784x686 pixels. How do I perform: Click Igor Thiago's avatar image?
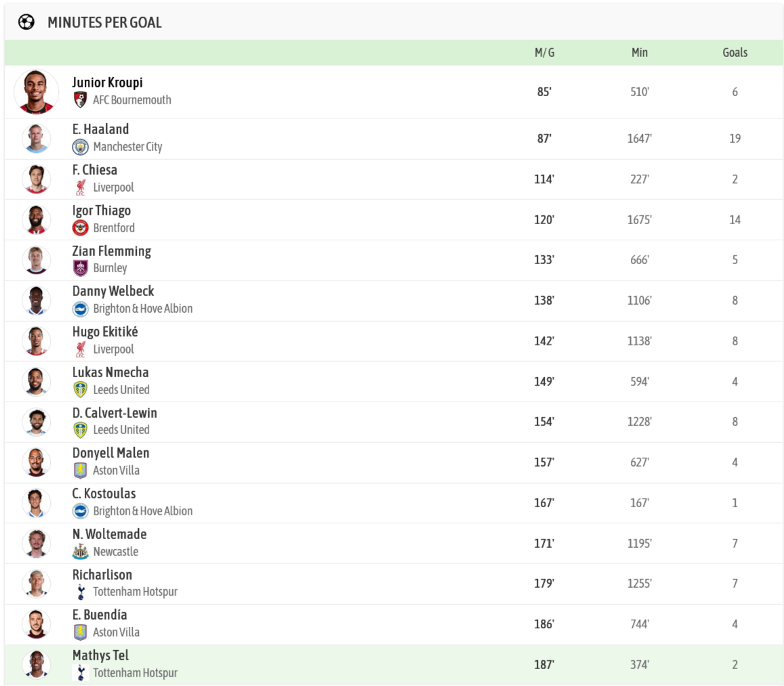[36, 219]
